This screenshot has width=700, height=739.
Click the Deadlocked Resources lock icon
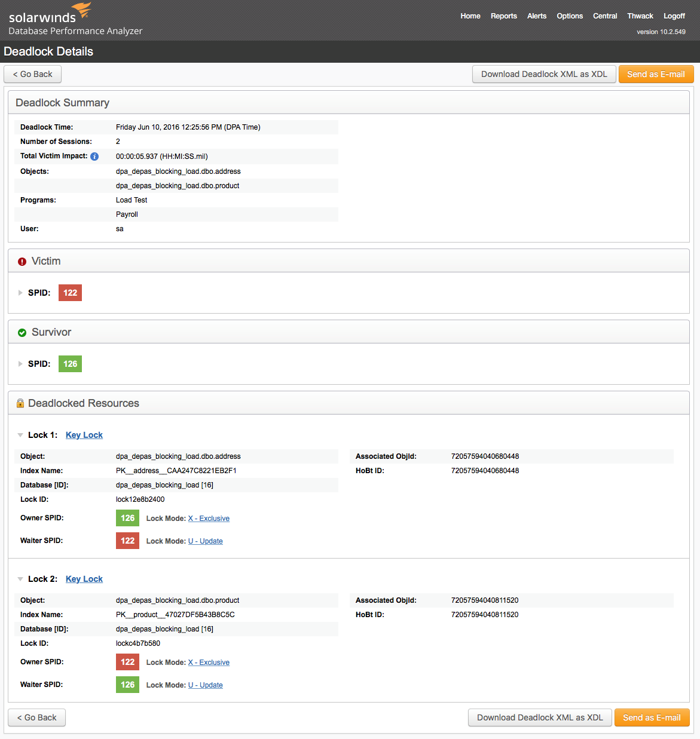pos(20,403)
